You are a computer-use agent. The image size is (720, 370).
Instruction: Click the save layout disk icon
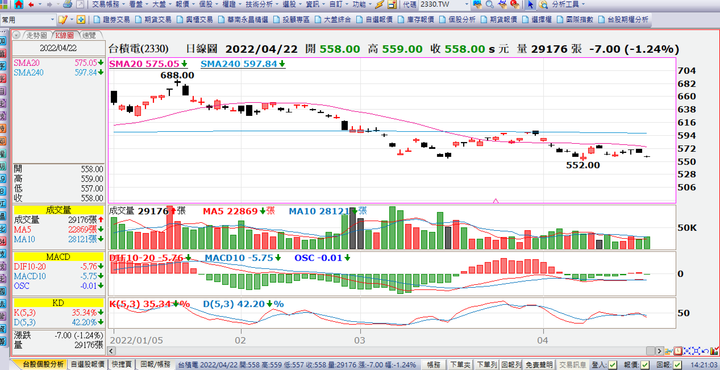pyautogui.click(x=392, y=5)
